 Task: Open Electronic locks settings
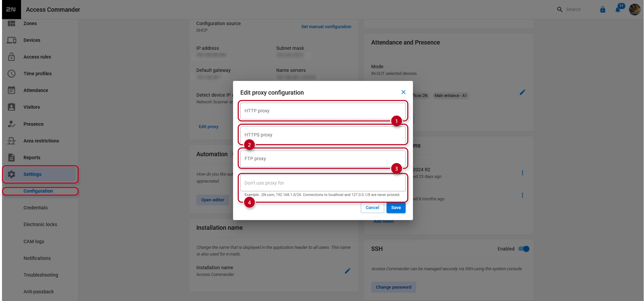(x=40, y=225)
